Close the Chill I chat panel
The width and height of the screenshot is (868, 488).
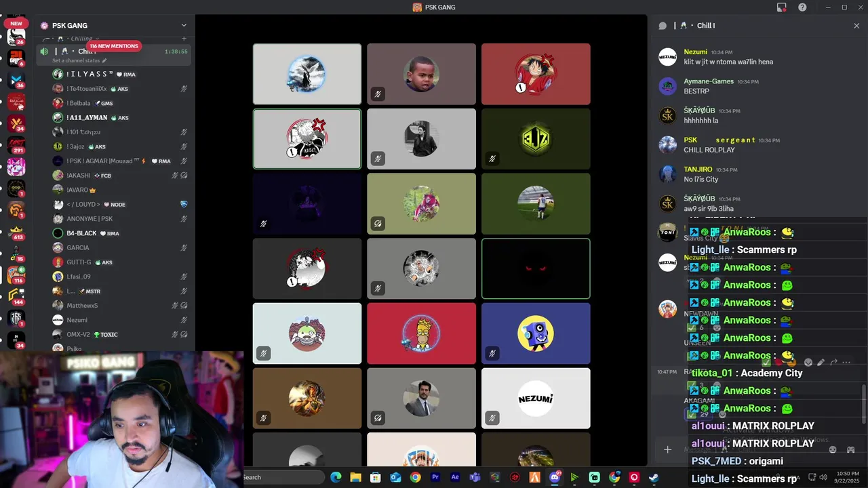point(856,26)
